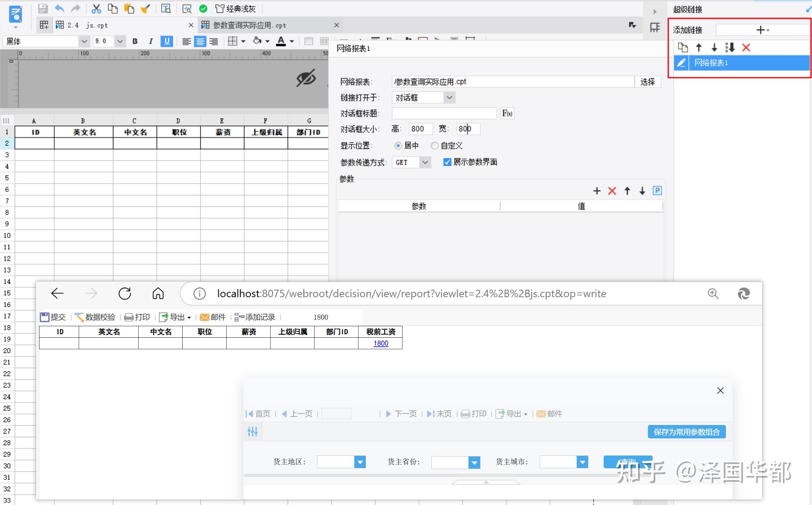
Task: Click the 1800 salary hyperlink
Action: pyautogui.click(x=381, y=343)
